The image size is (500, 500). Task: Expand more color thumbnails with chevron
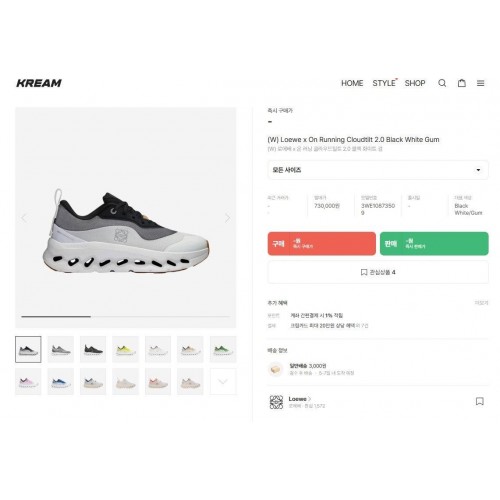tap(223, 381)
